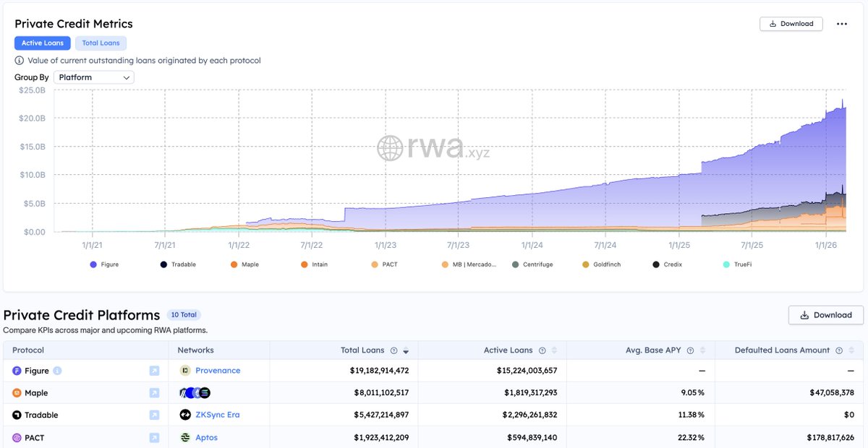Open the three-dot more options menu

pos(842,24)
